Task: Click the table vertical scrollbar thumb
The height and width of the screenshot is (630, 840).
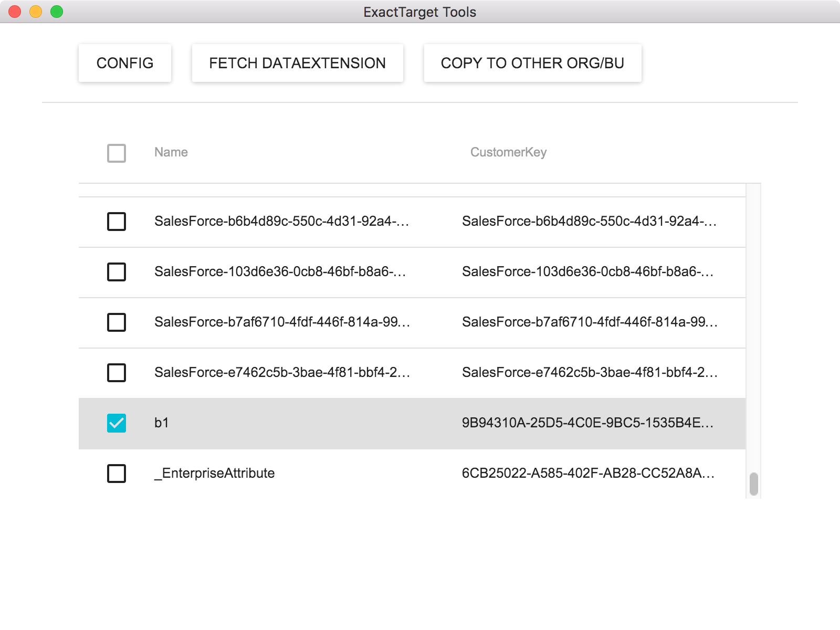Action: click(x=754, y=484)
